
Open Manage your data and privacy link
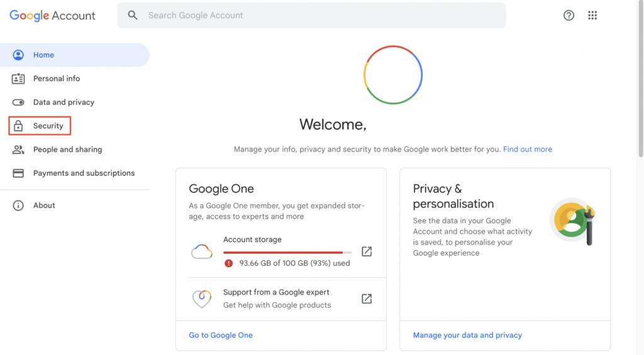tap(467, 336)
